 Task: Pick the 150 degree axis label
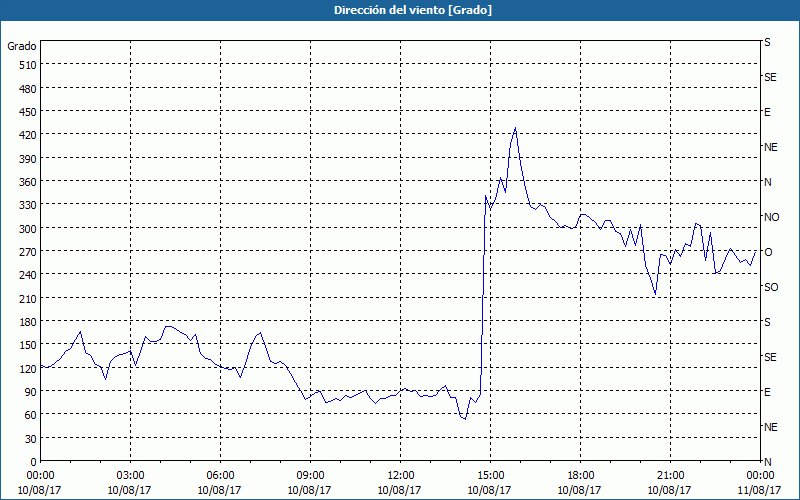tap(28, 345)
